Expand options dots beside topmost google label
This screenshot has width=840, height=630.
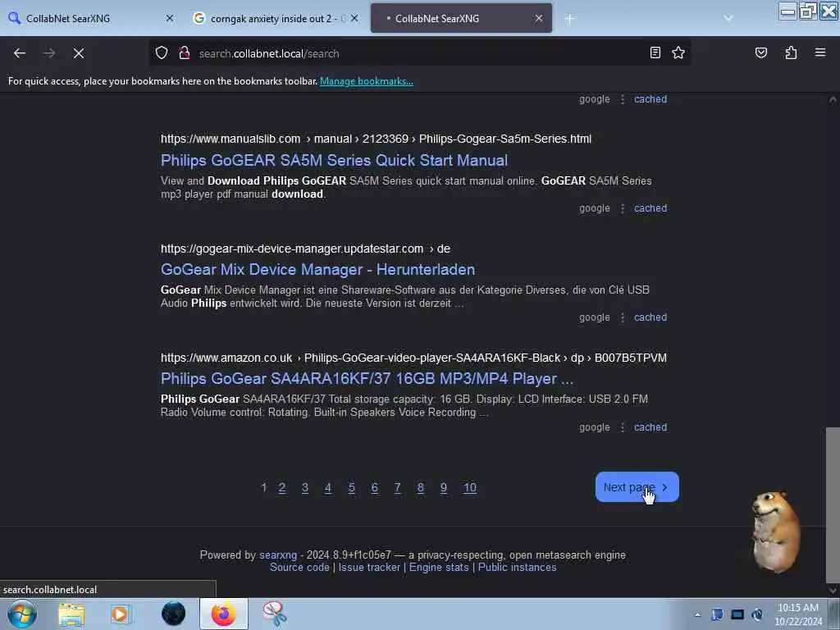[623, 99]
